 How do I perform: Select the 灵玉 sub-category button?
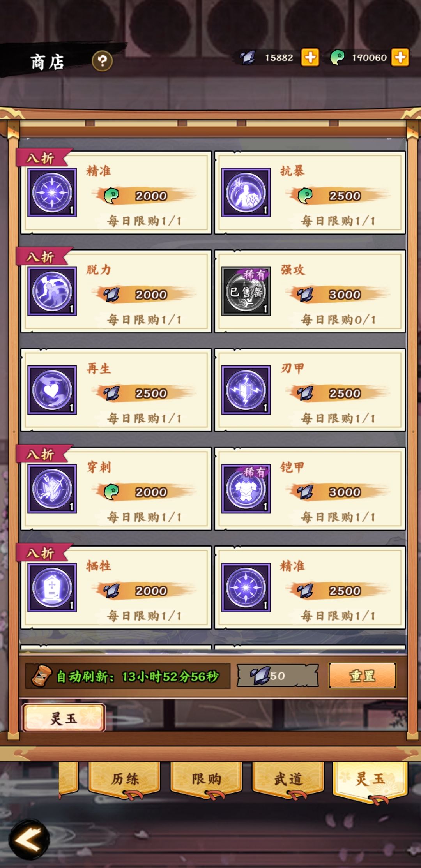click(64, 718)
